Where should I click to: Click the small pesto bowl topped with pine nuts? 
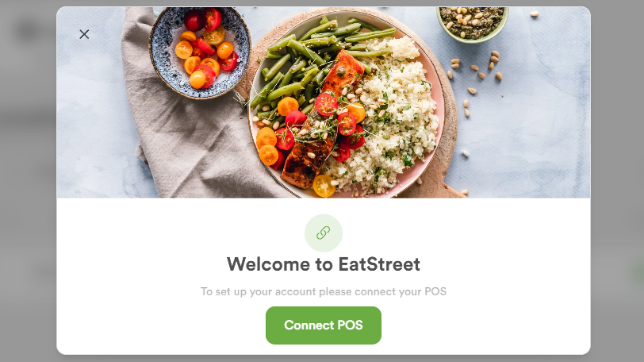point(473,24)
